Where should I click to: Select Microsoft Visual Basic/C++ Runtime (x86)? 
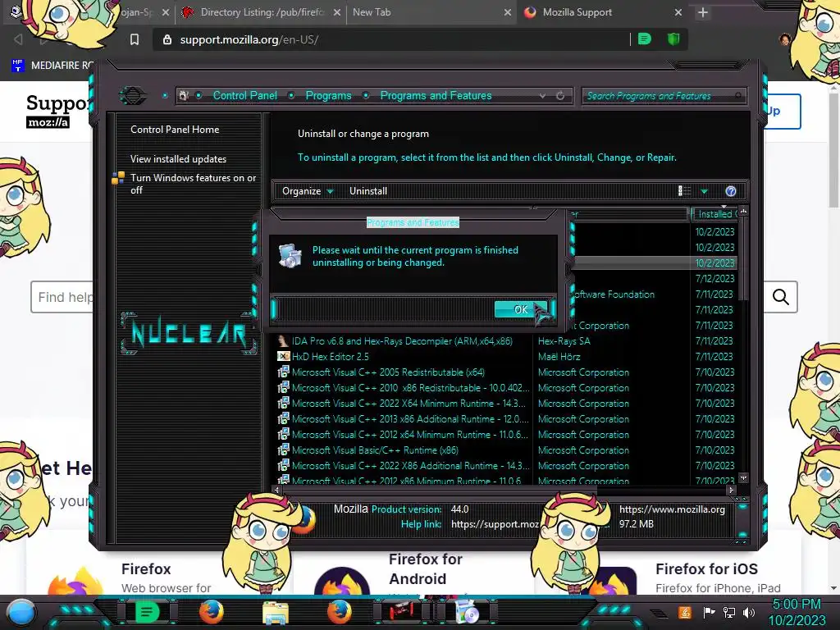pos(375,450)
